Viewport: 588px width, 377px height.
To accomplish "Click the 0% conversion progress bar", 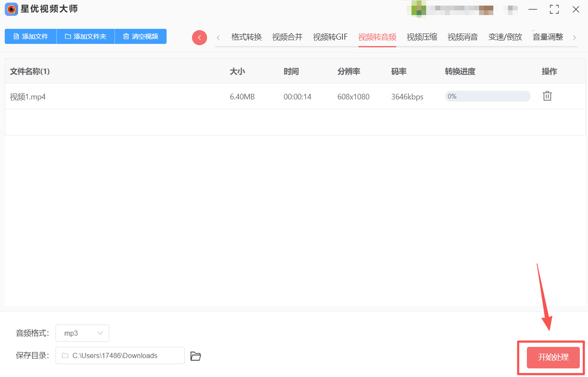I will tap(487, 96).
